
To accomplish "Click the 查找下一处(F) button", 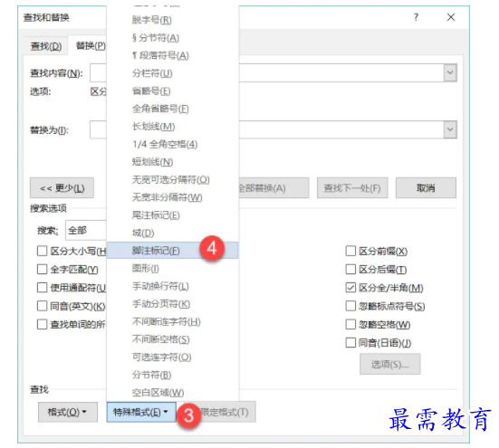I will [x=352, y=188].
